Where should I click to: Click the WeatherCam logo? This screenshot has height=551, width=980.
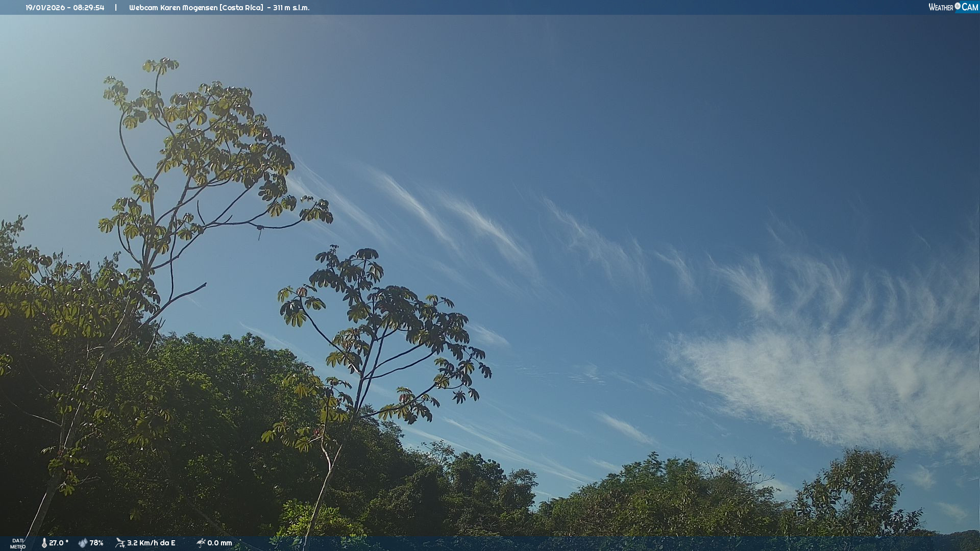[953, 7]
